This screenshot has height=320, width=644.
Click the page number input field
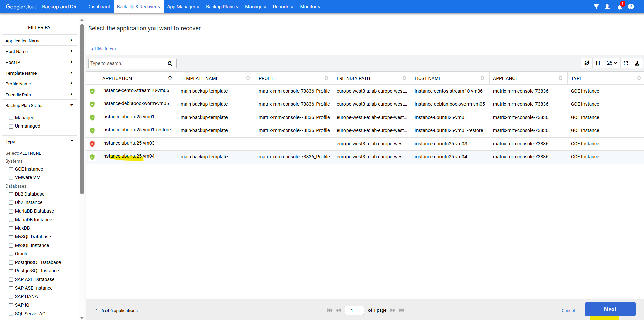click(354, 310)
